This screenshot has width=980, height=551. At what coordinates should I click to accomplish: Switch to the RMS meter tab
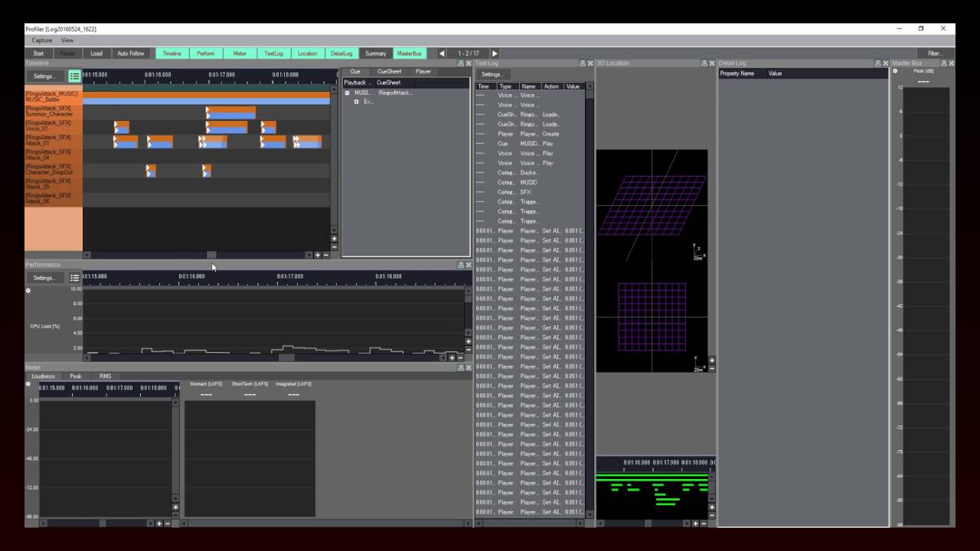(105, 377)
